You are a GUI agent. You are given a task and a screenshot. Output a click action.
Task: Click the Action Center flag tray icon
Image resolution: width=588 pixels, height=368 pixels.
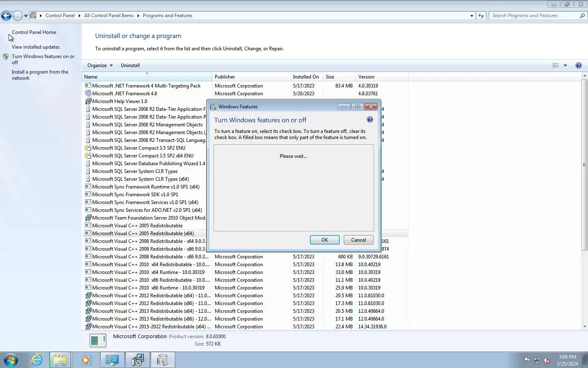(x=527, y=360)
